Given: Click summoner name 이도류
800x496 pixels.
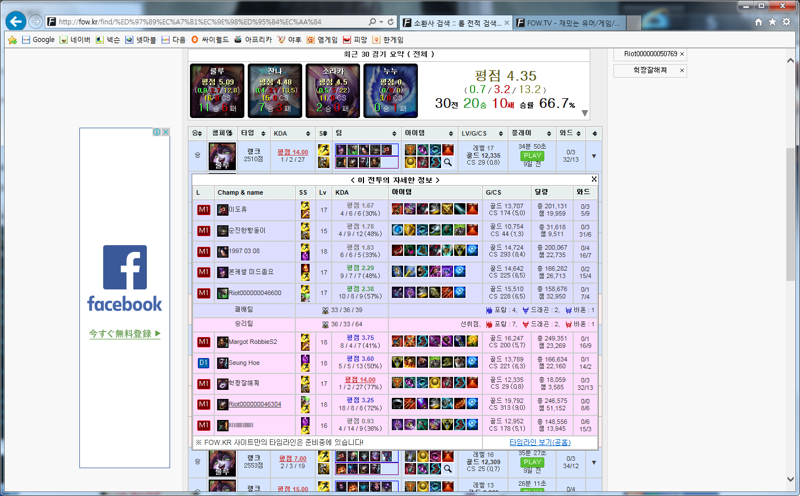Looking at the screenshot, I should [x=238, y=210].
